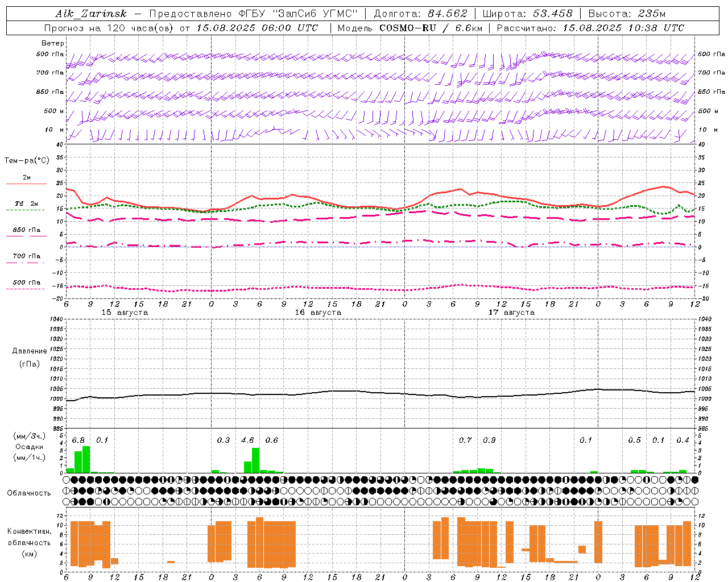This screenshot has width=728, height=582.
Task: Click the Ветер wind panel label
Action: pyautogui.click(x=53, y=43)
